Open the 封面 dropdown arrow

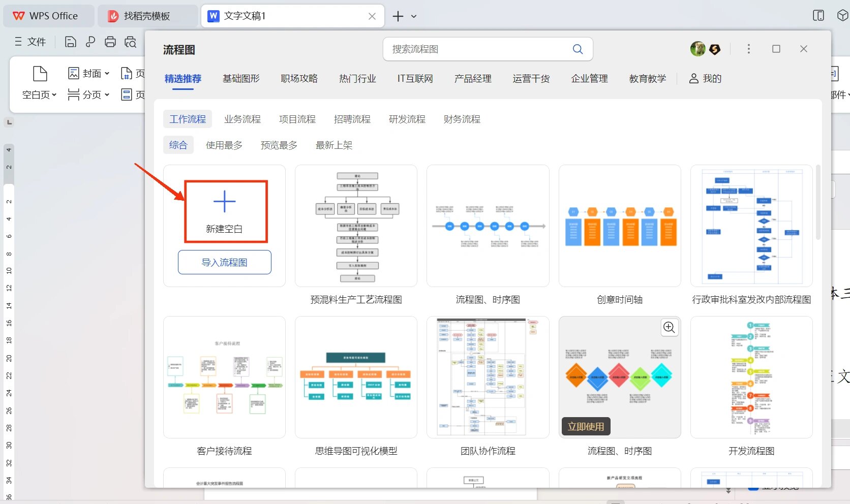pos(106,73)
